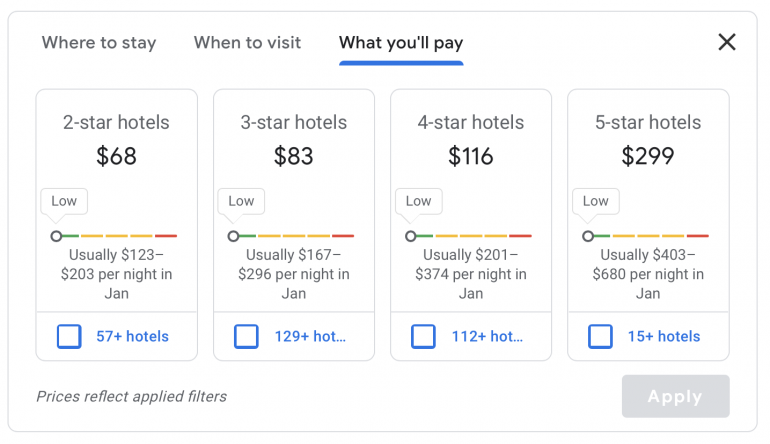Click the 5-star price range marker
Viewport: 770px width, 444px height.
(x=588, y=236)
